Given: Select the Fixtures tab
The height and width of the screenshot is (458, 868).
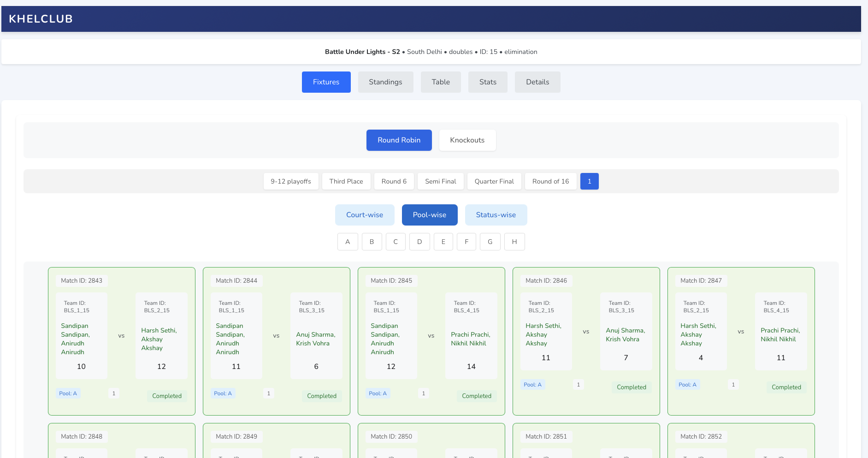Looking at the screenshot, I should click(326, 82).
